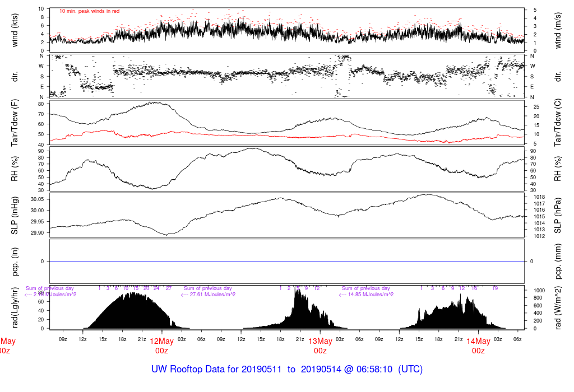The height and width of the screenshot is (392, 574).
Task: Click the 'wind (kts)' axis label
Action: pyautogui.click(x=15, y=30)
